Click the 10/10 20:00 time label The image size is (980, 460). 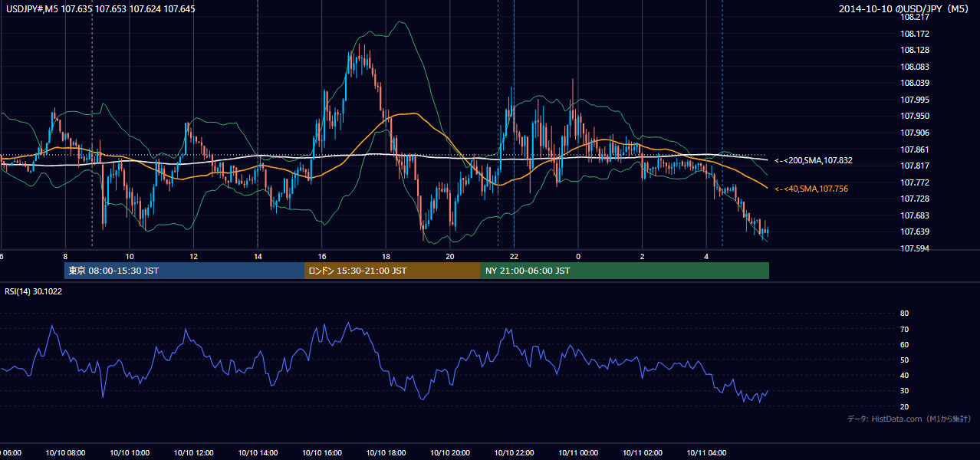click(450, 453)
